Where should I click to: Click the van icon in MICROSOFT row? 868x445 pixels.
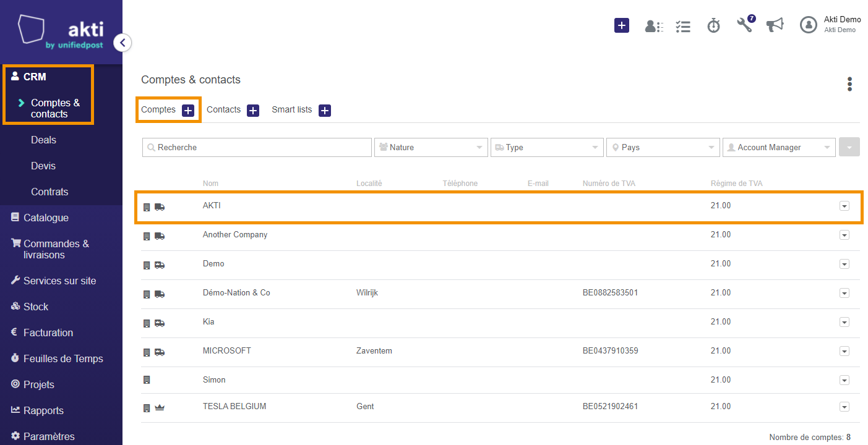(x=160, y=352)
